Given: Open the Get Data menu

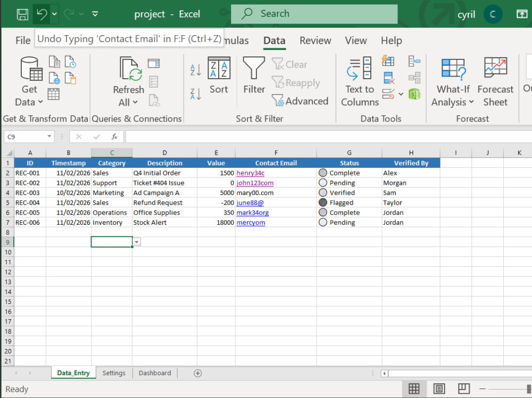Looking at the screenshot, I should coord(29,82).
